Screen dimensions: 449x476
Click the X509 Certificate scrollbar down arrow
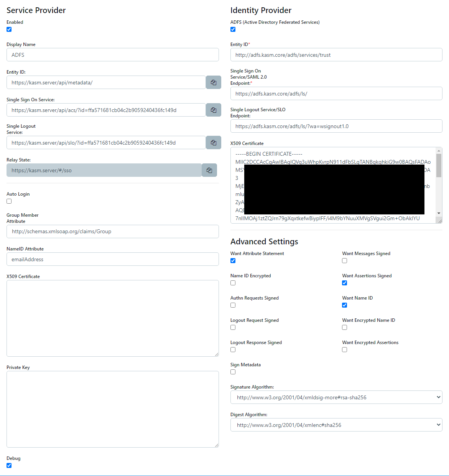(x=439, y=213)
